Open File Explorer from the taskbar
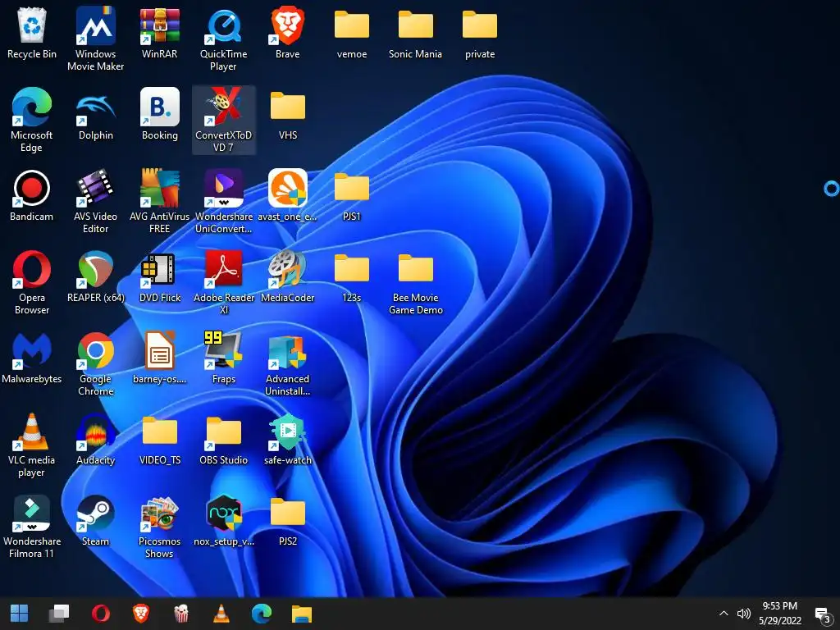This screenshot has height=630, width=840. click(302, 614)
